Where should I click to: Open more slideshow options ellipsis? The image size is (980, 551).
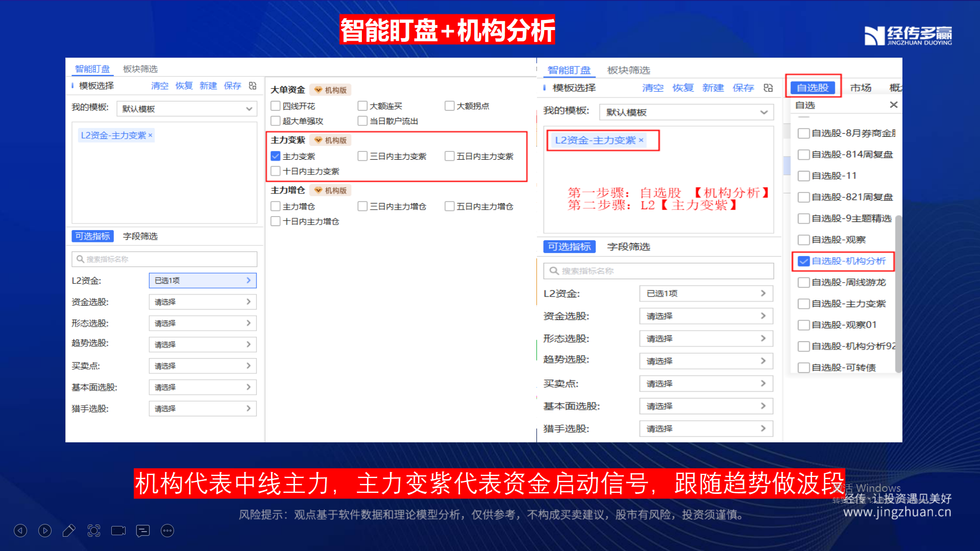click(x=167, y=531)
